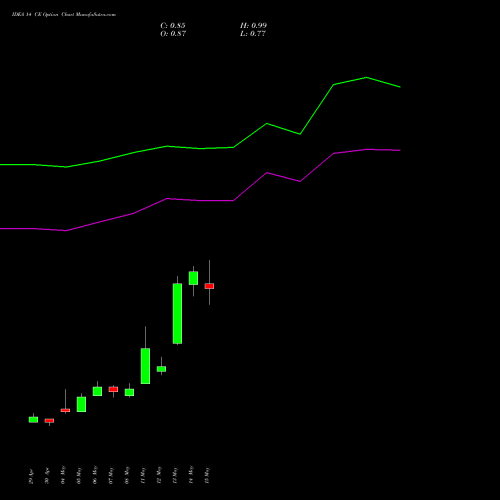Click the purple indicator line
Viewport: 500px width, 500px height.
[x=200, y=200]
